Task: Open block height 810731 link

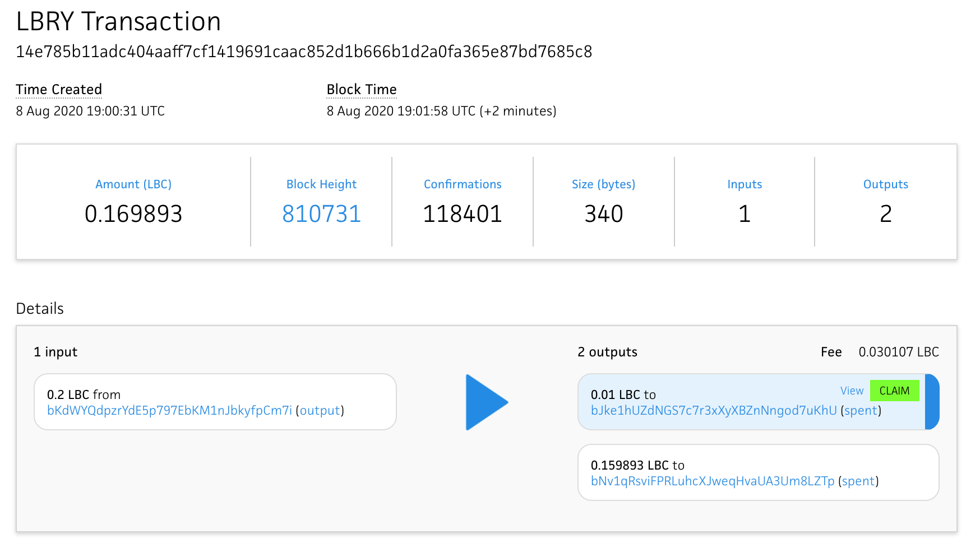Action: [x=321, y=213]
